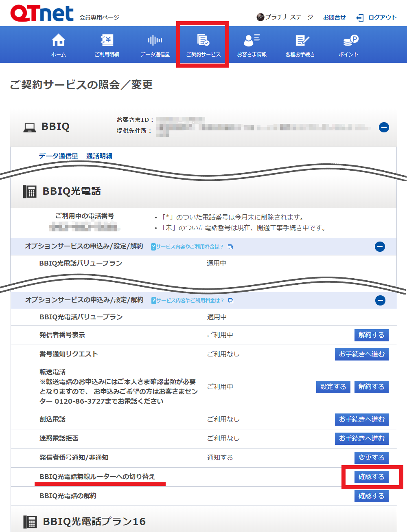Image resolution: width=407 pixels, height=532 pixels.
Task: Collapse first オプションサービス section
Action: 380,246
